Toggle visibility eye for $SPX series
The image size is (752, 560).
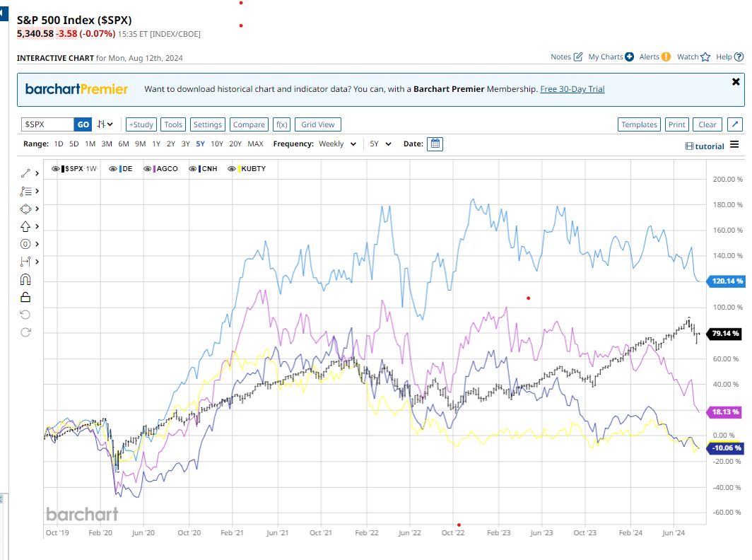coord(56,169)
